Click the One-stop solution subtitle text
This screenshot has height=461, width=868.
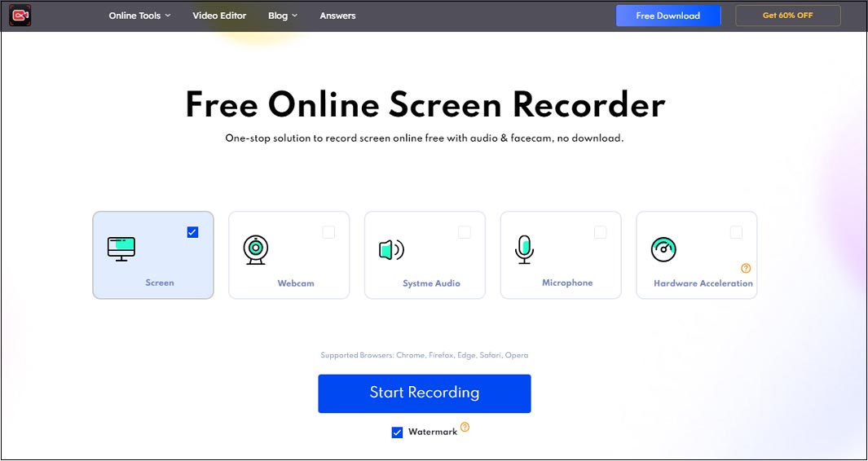pyautogui.click(x=425, y=138)
